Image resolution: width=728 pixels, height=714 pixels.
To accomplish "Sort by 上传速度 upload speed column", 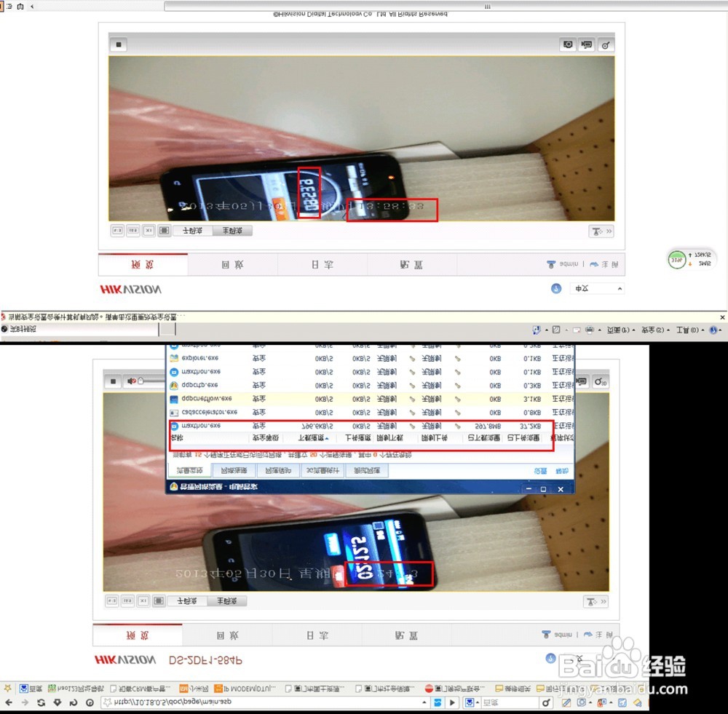I will 358,437.
